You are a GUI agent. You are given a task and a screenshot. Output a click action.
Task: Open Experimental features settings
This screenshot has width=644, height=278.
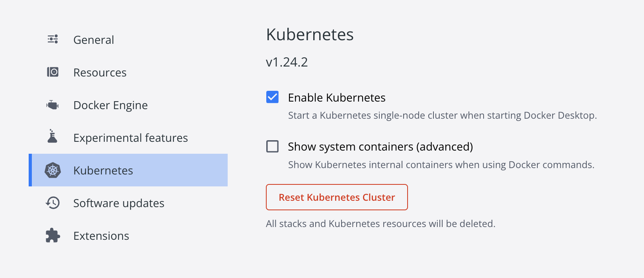pyautogui.click(x=131, y=137)
